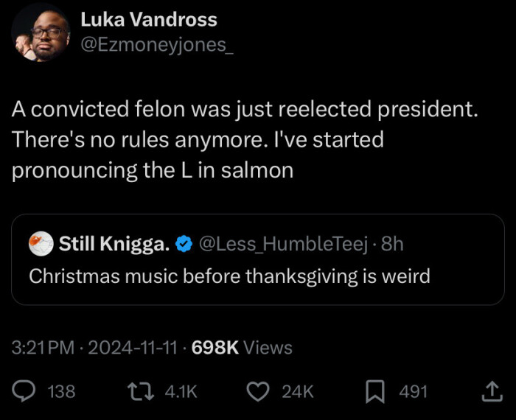This screenshot has height=420, width=516.
Task: Visit the @Ezmoneyjones_ handle
Action: point(157,44)
